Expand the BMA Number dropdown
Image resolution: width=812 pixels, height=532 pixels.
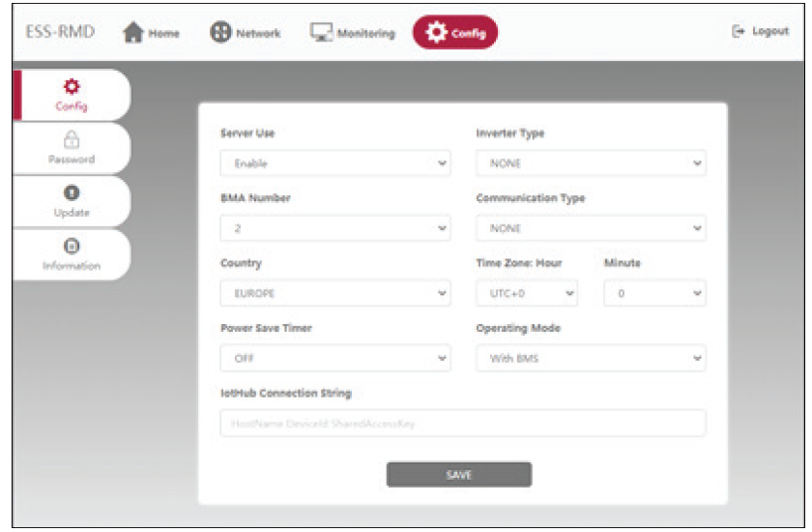(x=335, y=228)
